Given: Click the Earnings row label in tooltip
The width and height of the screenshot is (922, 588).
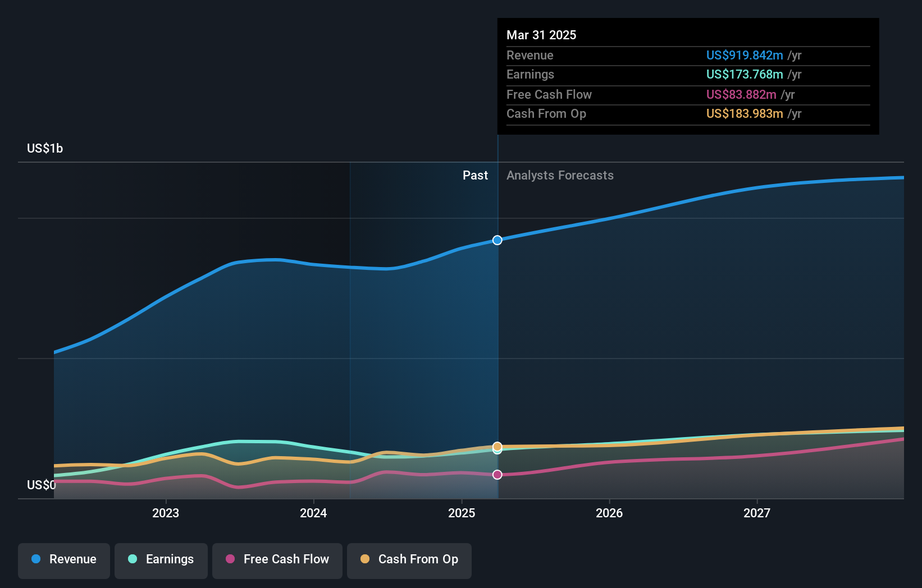Looking at the screenshot, I should (x=530, y=75).
